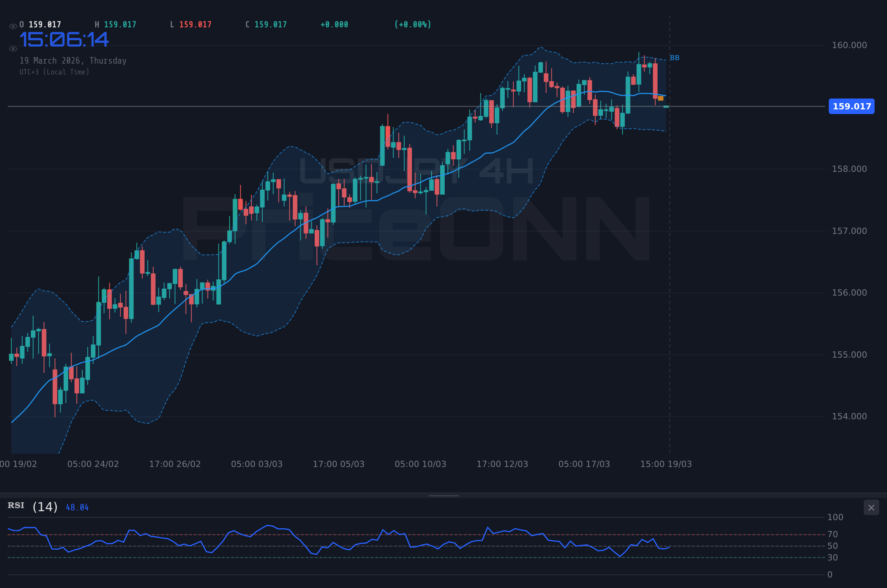Click the C 159.017 close value
The image size is (887, 588).
pyautogui.click(x=265, y=24)
